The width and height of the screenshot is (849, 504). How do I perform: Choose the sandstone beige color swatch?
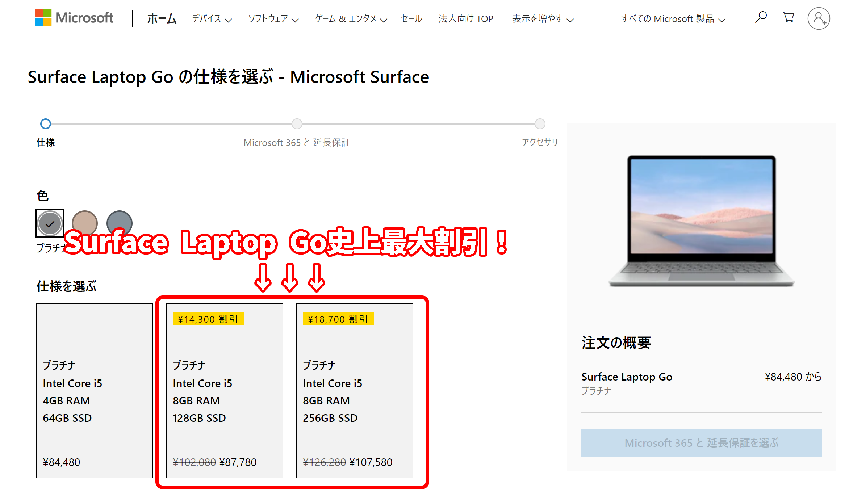click(x=85, y=223)
